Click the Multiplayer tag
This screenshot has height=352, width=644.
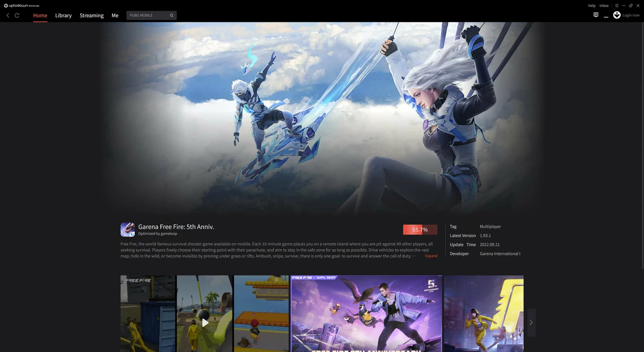coord(490,227)
